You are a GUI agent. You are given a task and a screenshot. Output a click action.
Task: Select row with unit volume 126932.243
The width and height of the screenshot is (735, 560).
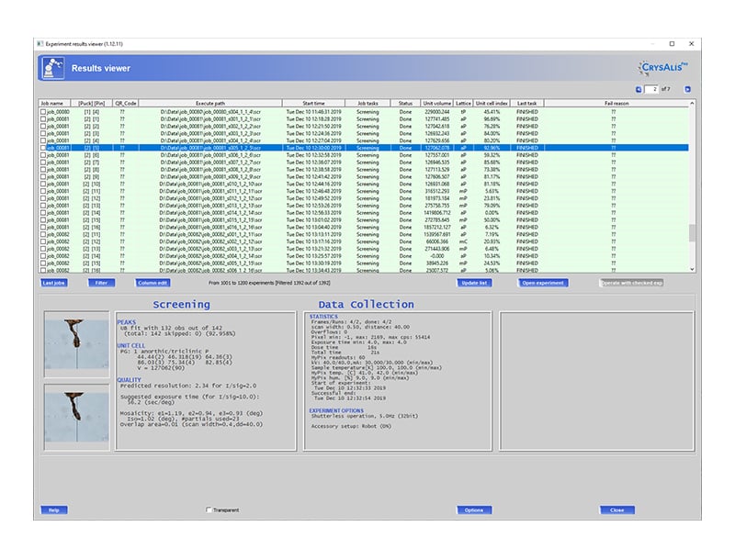364,134
